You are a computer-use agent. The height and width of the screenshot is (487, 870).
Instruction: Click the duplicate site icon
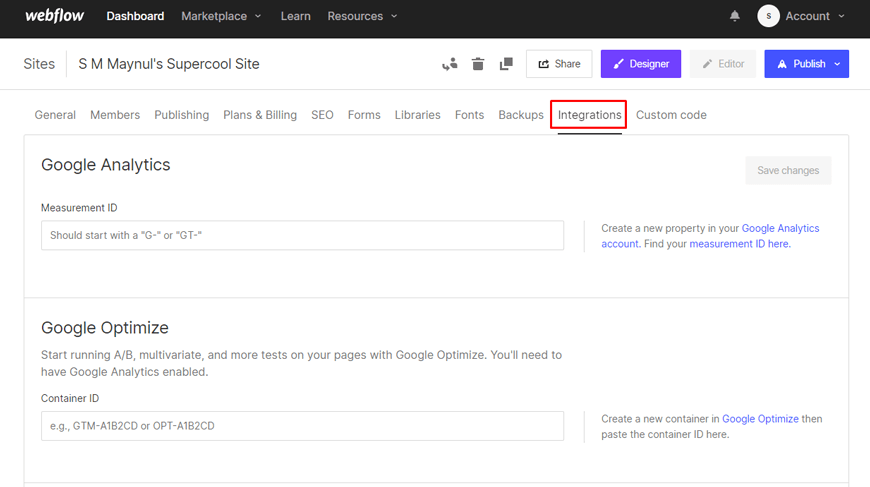pyautogui.click(x=506, y=64)
